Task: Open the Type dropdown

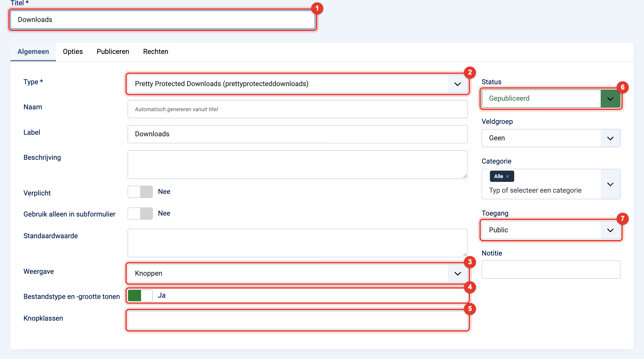Action: point(297,84)
